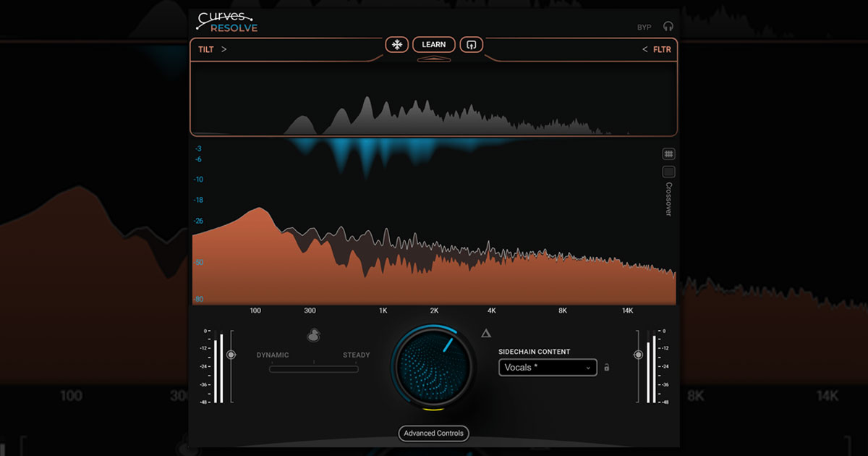The width and height of the screenshot is (868, 456).
Task: Enable the Crossover checkbox
Action: pos(668,172)
